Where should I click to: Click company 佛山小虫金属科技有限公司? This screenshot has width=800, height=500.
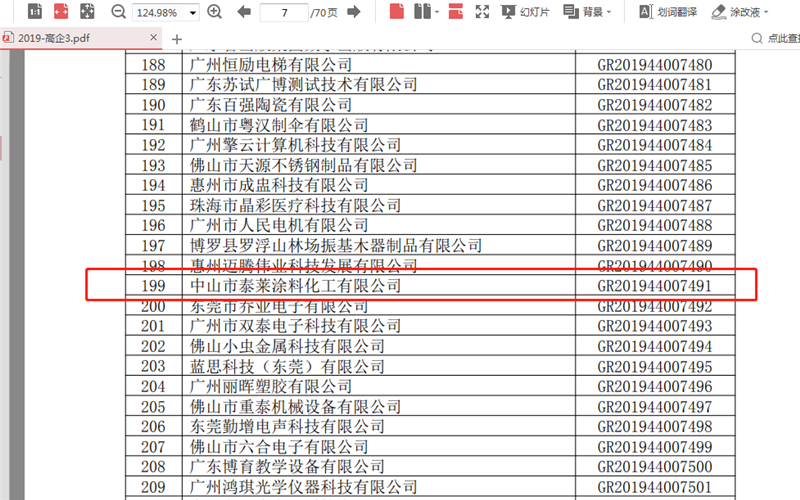click(x=287, y=346)
